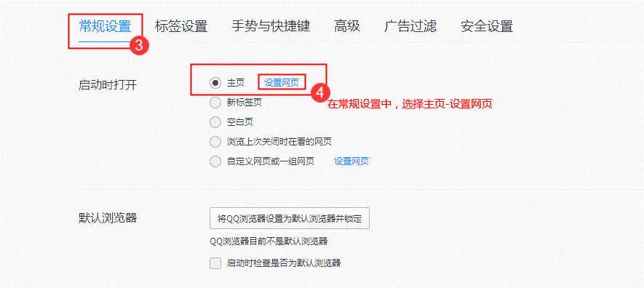The height and width of the screenshot is (288, 644).
Task: Click 将QQ浏览器设置为默认浏览器并锁定 button
Action: (x=290, y=219)
